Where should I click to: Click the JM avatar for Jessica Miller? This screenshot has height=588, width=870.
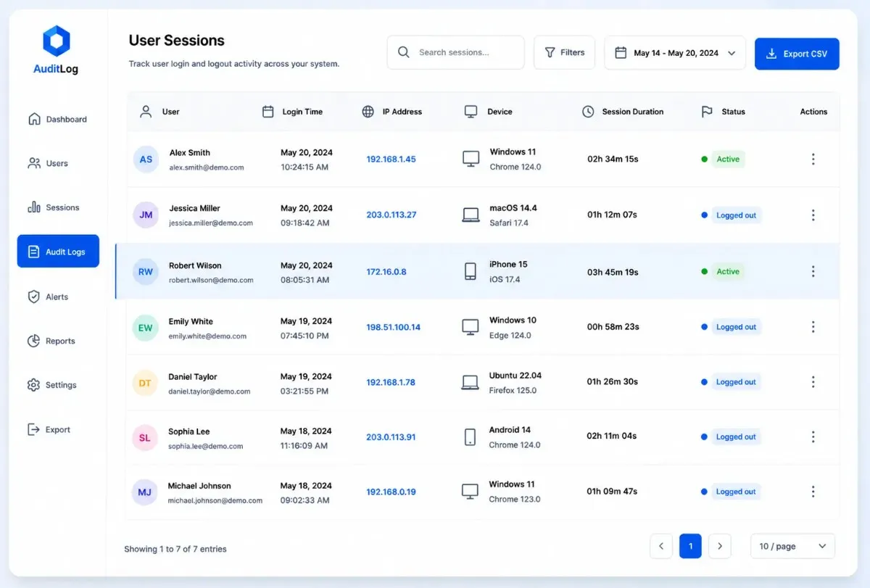[x=146, y=215]
